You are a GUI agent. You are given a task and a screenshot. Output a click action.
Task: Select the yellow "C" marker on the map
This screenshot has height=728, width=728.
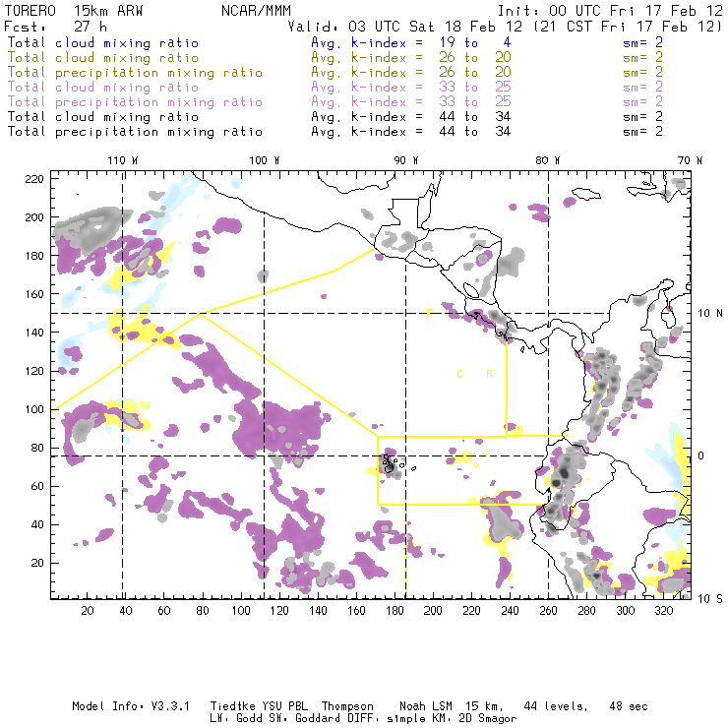[459, 374]
